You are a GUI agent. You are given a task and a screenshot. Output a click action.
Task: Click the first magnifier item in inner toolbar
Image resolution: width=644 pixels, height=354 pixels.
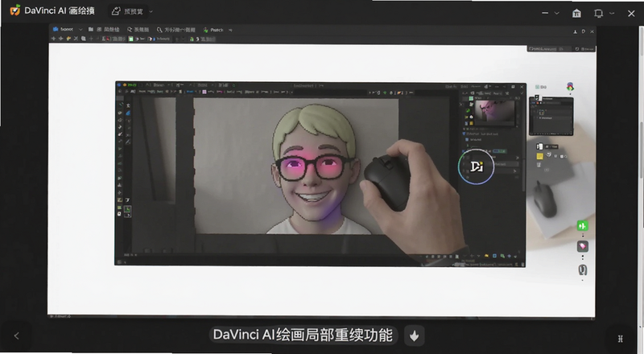point(138,30)
